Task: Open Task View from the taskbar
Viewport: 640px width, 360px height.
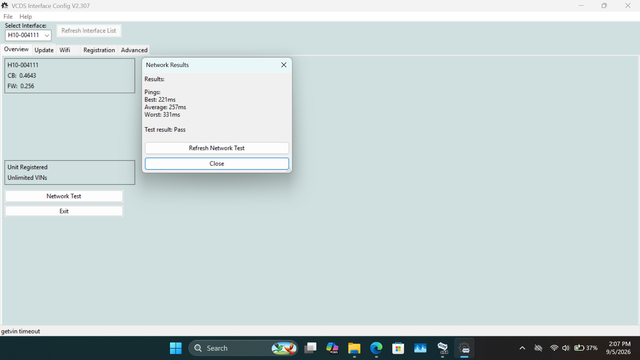Action: point(311,348)
